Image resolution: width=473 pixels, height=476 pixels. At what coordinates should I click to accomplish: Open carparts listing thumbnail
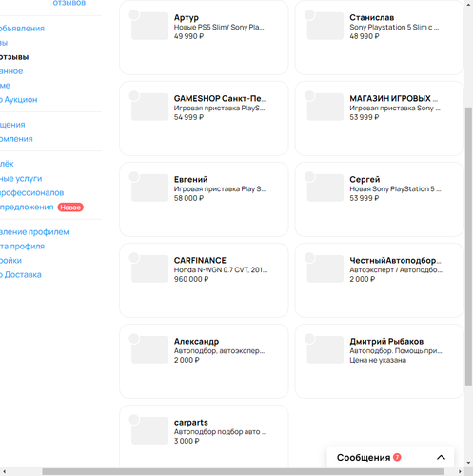pos(149,430)
